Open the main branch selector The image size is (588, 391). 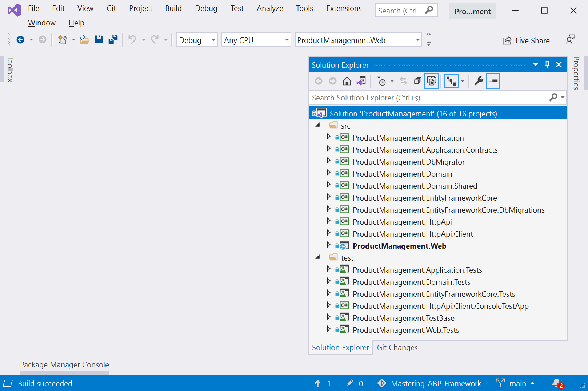(515, 383)
